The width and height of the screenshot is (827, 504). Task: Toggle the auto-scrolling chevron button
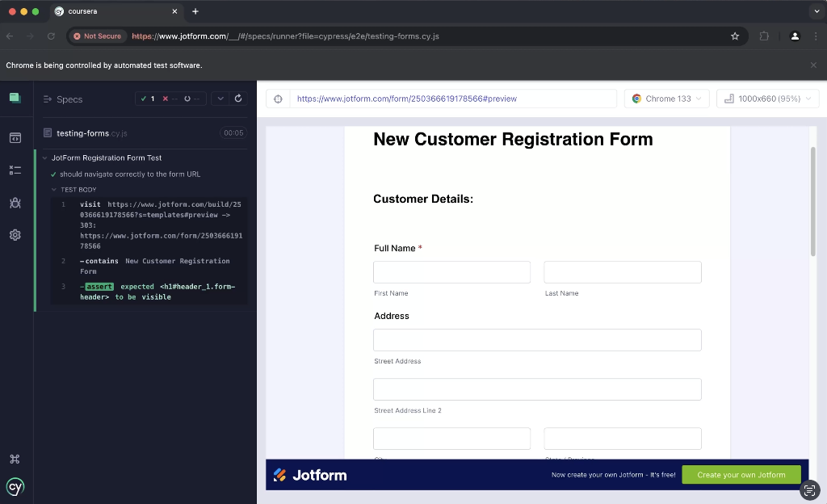221,99
